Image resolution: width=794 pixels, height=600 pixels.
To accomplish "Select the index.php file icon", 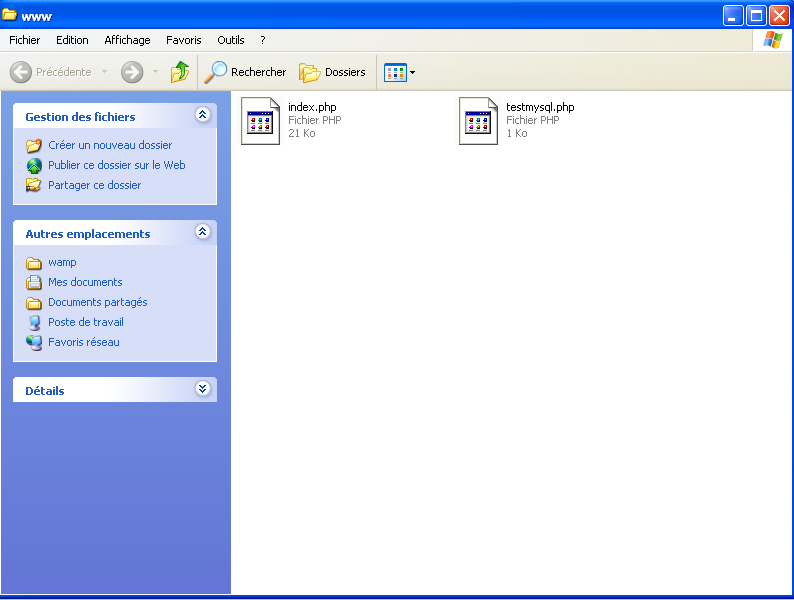I will coord(260,121).
